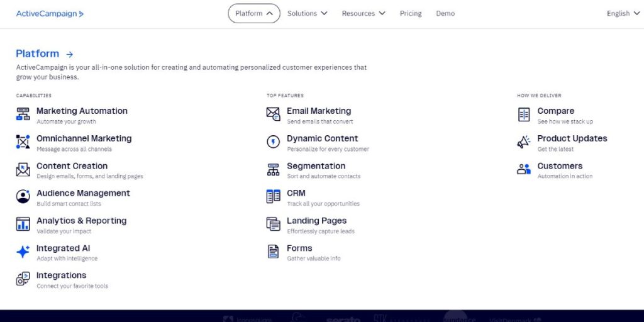The height and width of the screenshot is (322, 644).
Task: Click 'Track all your opportunities' text
Action: pos(323,204)
